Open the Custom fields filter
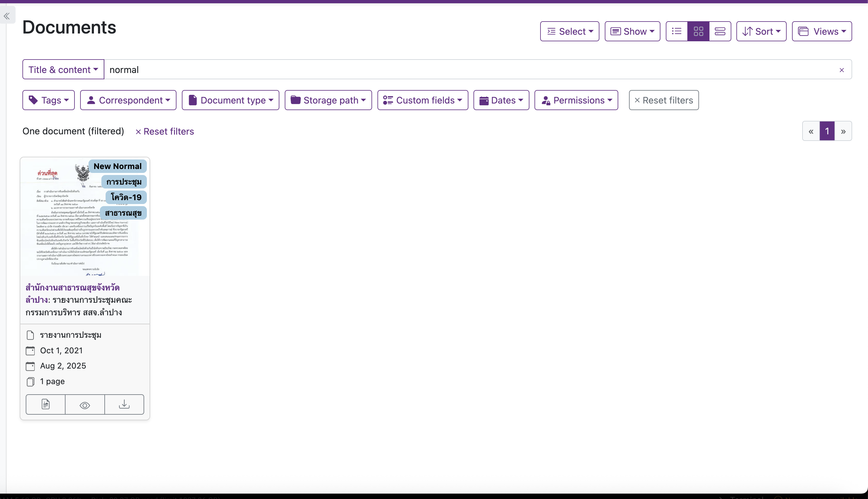The width and height of the screenshot is (868, 499). click(x=423, y=100)
